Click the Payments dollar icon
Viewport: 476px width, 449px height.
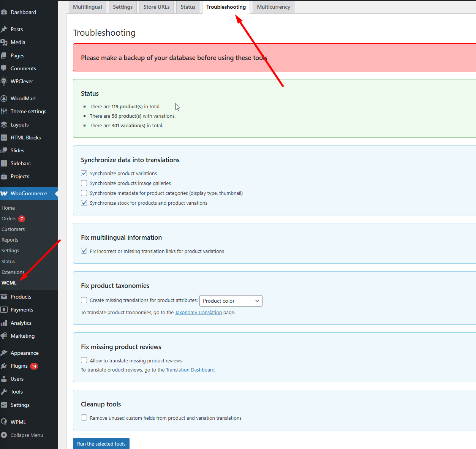pyautogui.click(x=4, y=310)
